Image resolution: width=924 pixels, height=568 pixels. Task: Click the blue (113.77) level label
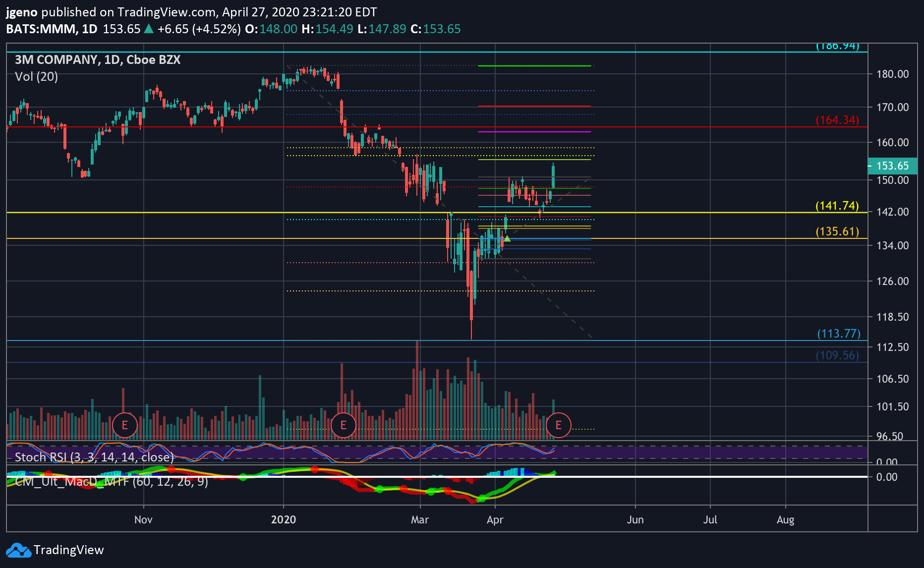coord(839,334)
